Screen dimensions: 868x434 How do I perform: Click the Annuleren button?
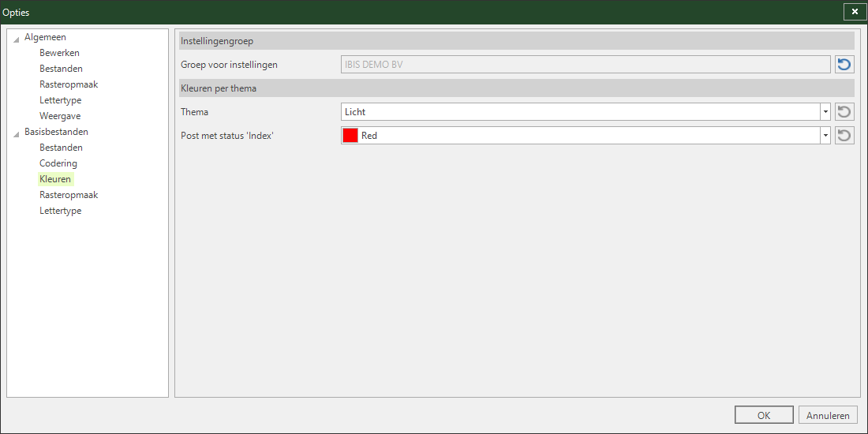[x=828, y=415]
